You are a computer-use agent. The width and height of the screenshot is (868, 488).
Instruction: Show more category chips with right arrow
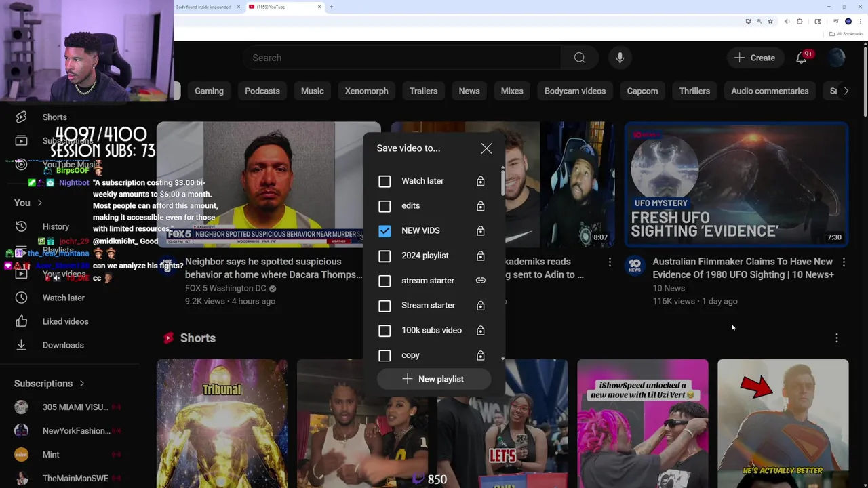(x=846, y=91)
